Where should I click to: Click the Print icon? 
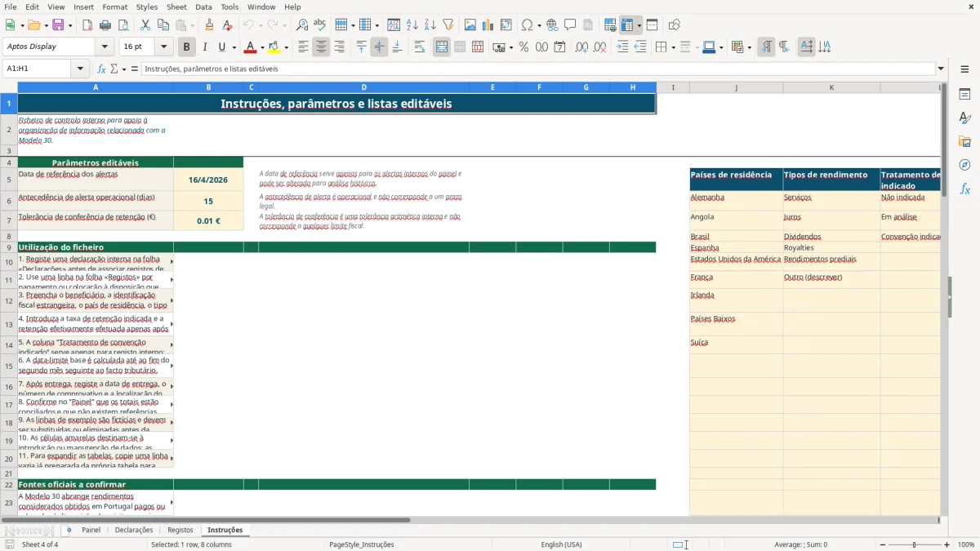[106, 25]
